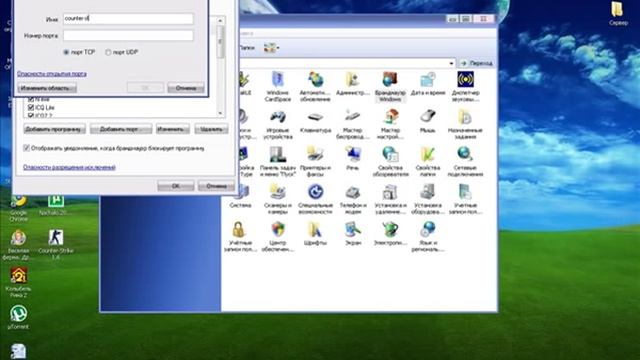Select the Колыбель Рима 2 desktop shortcut
The height and width of the screenshot is (360, 640).
pyautogui.click(x=18, y=282)
